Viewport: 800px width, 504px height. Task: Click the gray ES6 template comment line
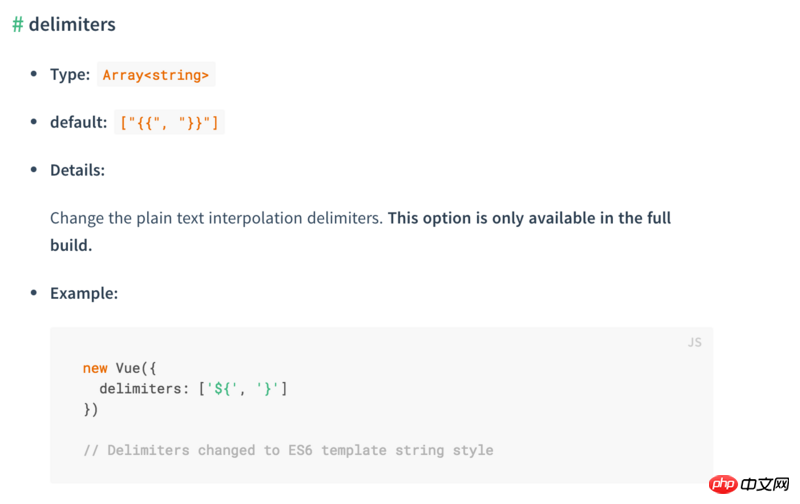point(288,450)
